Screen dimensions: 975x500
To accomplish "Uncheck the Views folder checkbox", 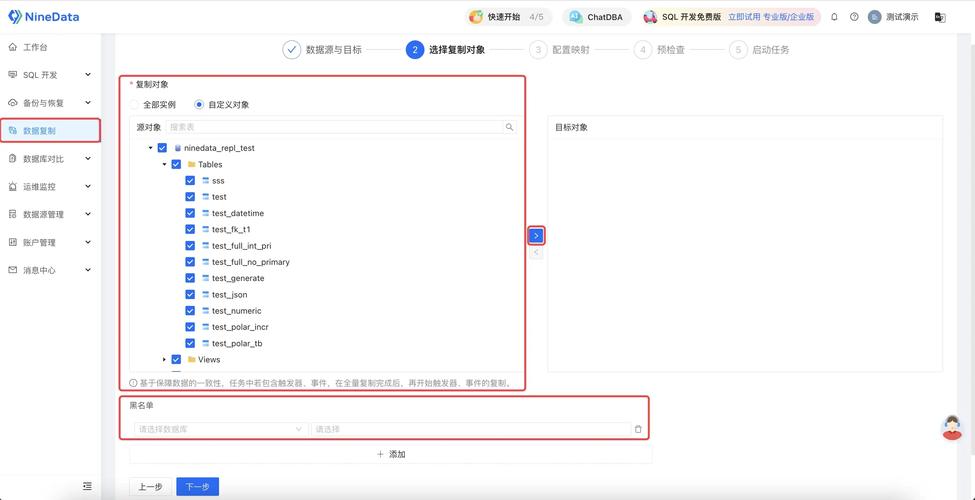I will 176,359.
